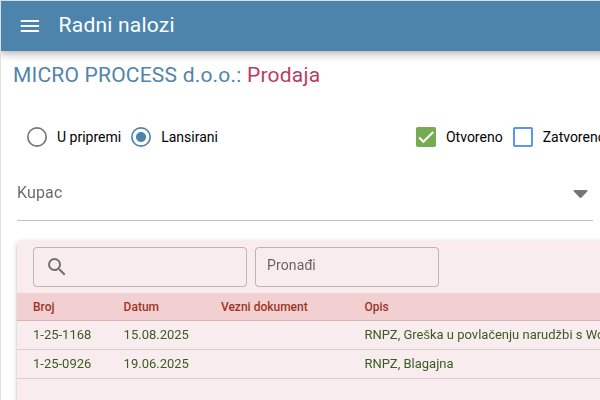Expand the Kupac dropdown arrow
This screenshot has height=400, width=600.
click(x=580, y=194)
